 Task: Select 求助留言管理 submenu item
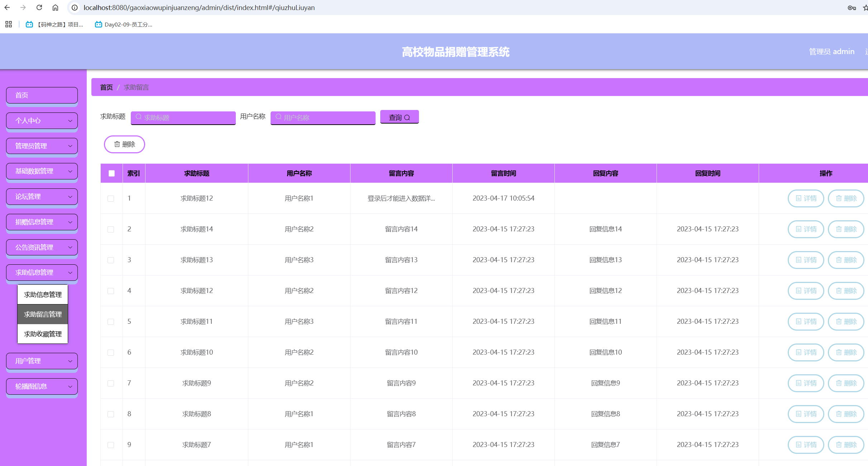tap(43, 314)
